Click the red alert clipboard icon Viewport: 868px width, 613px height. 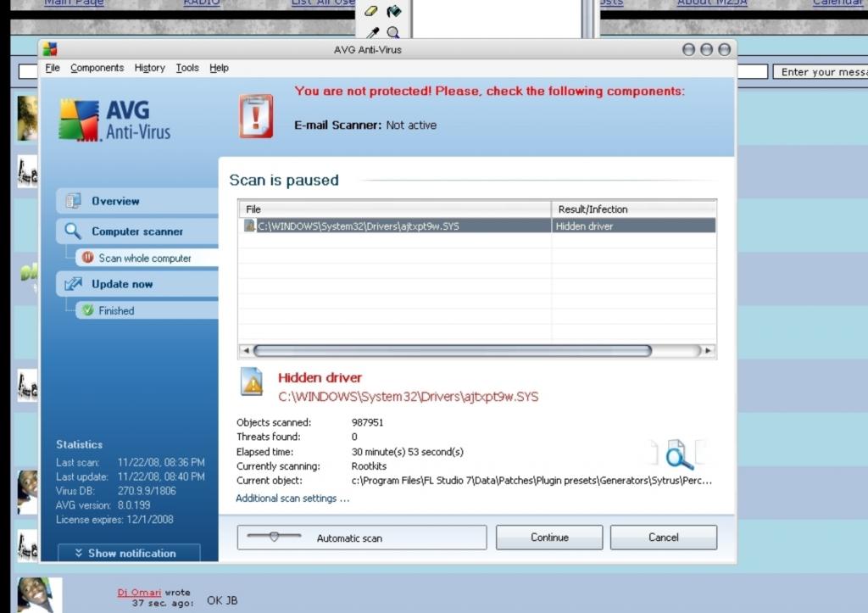click(x=256, y=116)
